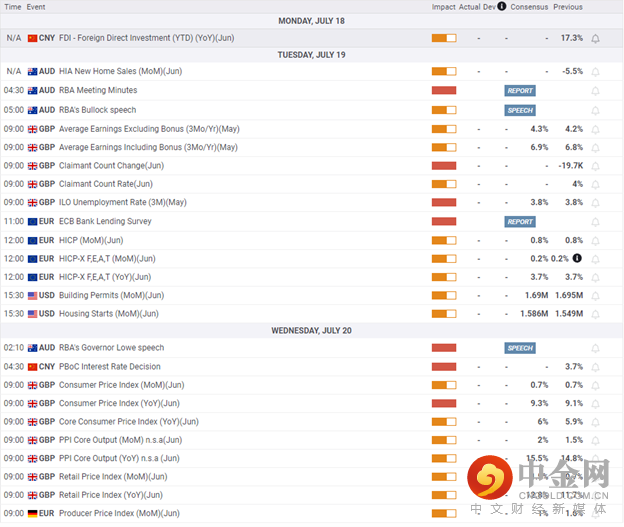
Task: Click the 02:10 time of Lowe speech
Action: (x=14, y=348)
